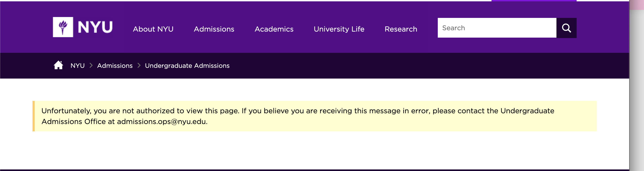Click the NYU wordmark in the header
This screenshot has width=644, height=171.
(95, 27)
